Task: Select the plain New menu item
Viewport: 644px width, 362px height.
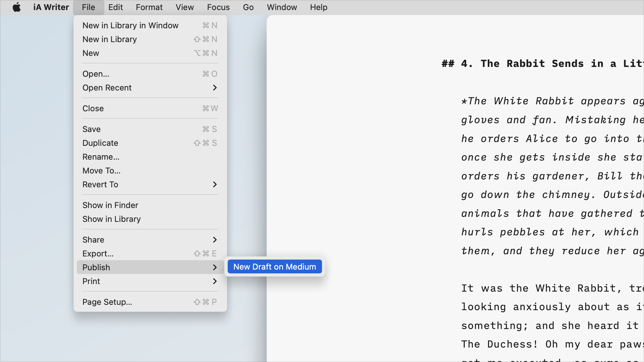Action: pyautogui.click(x=150, y=53)
